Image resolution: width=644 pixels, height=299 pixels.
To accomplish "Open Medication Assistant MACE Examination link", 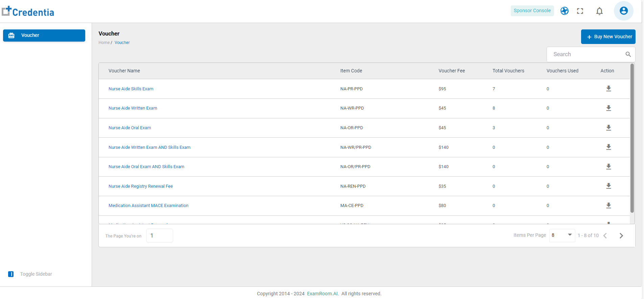I will click(x=148, y=206).
